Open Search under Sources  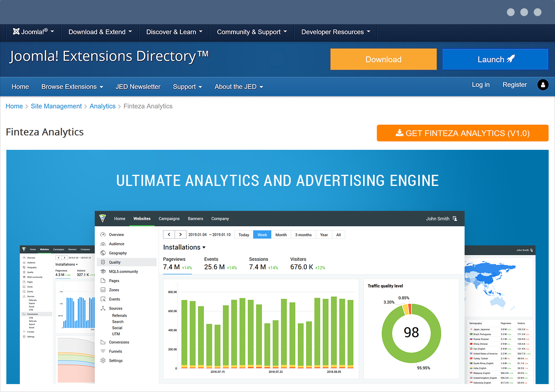pyautogui.click(x=118, y=322)
